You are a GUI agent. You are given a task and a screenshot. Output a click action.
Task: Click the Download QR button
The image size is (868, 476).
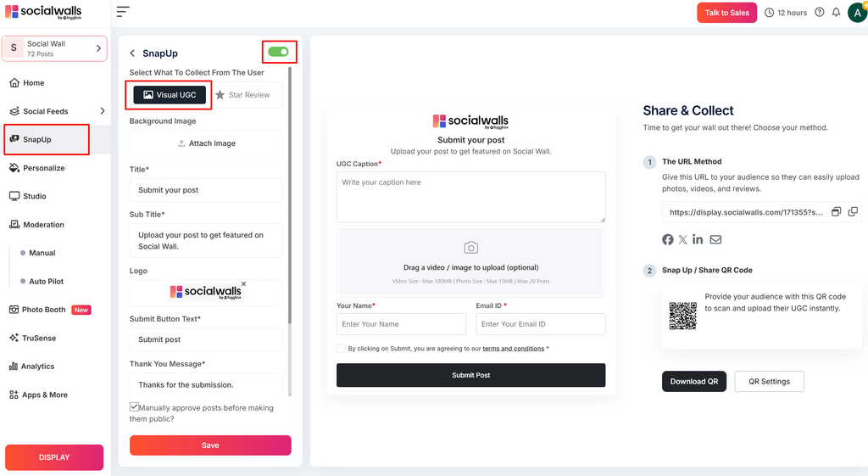(694, 381)
